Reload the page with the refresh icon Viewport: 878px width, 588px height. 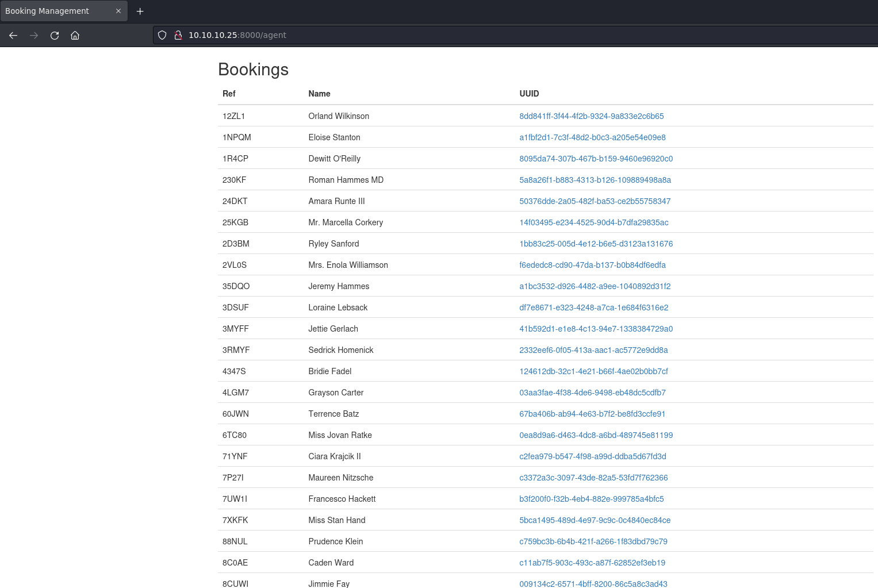55,35
